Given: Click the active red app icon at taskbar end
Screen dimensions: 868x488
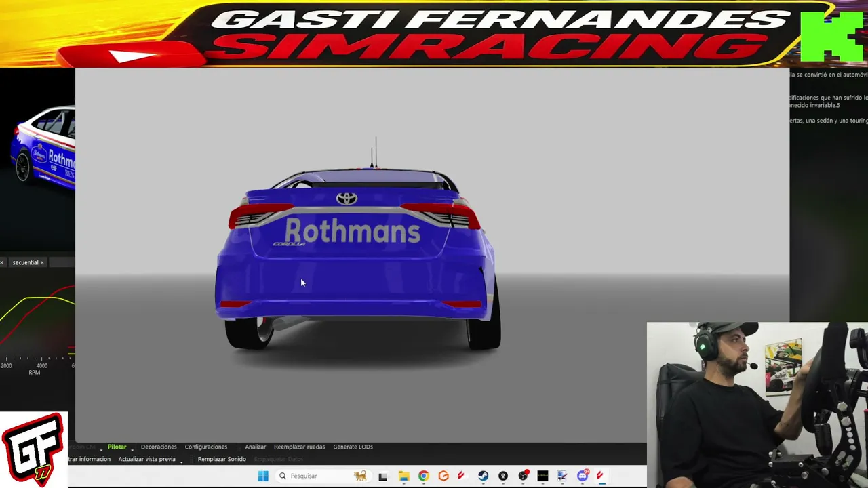Looking at the screenshot, I should click(x=601, y=476).
